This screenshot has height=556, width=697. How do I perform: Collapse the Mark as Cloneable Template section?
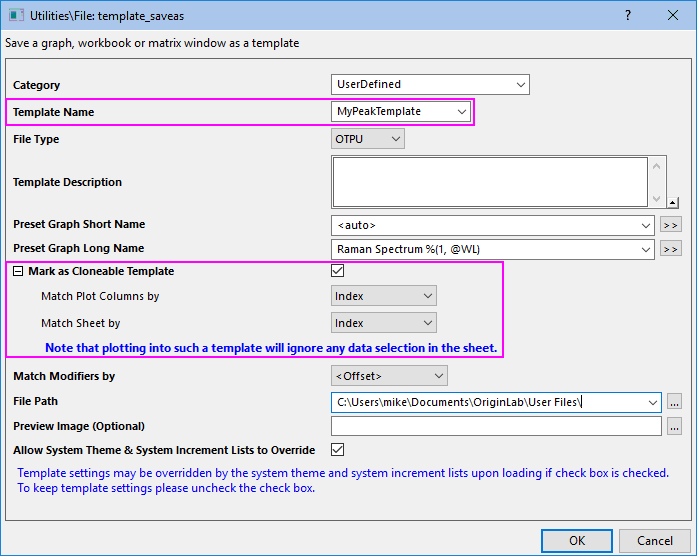[18, 271]
